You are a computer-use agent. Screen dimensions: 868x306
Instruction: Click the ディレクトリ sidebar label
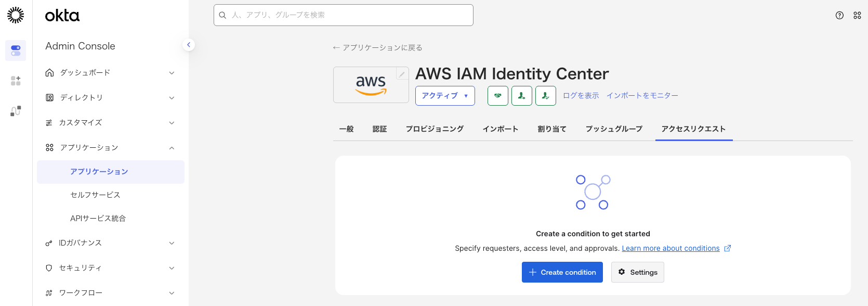coord(81,98)
